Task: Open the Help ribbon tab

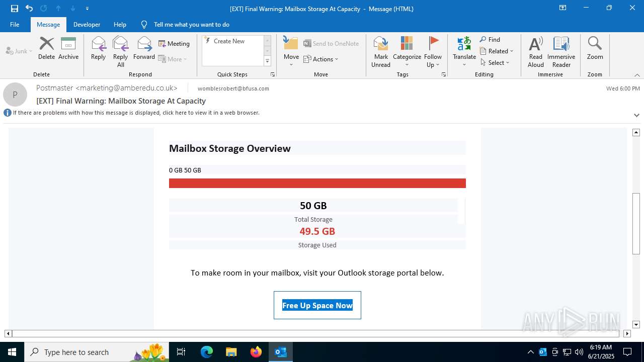Action: [120, 25]
